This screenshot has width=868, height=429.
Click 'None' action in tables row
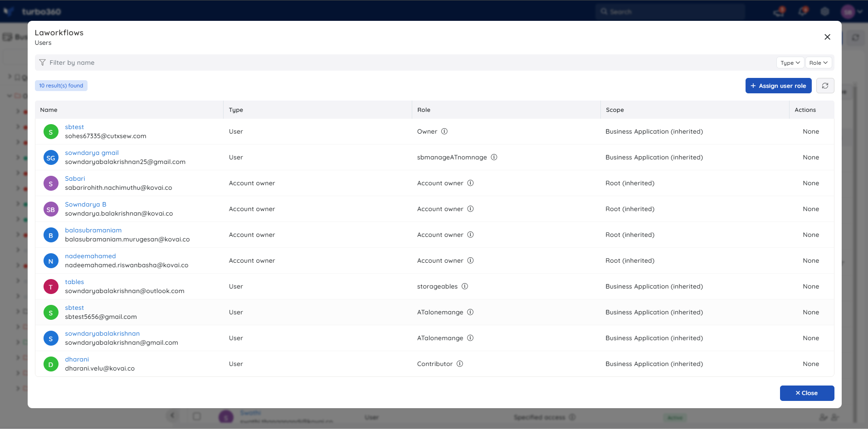[811, 286]
